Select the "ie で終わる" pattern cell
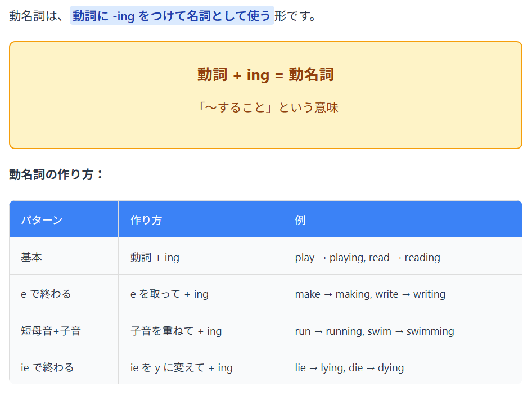532x404 pixels. pos(47,367)
